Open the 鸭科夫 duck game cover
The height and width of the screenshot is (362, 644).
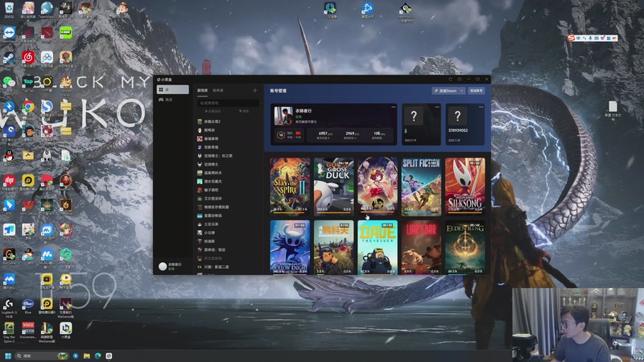click(x=333, y=247)
